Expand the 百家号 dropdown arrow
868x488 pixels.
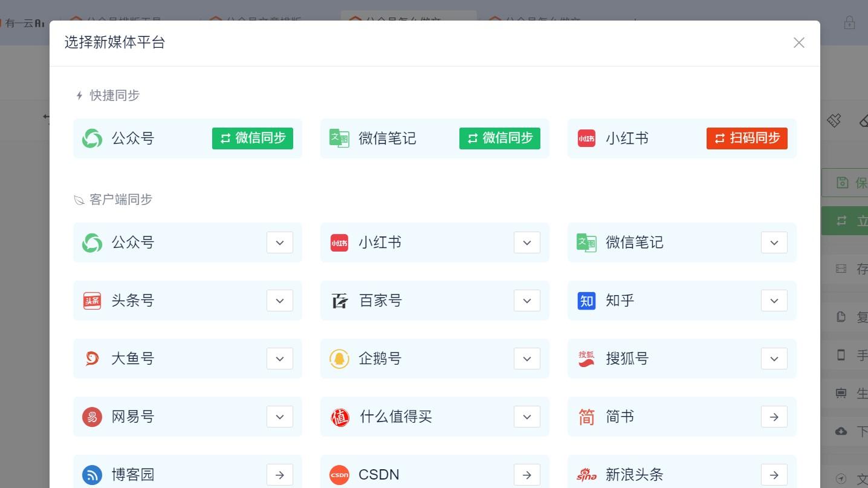[527, 301]
